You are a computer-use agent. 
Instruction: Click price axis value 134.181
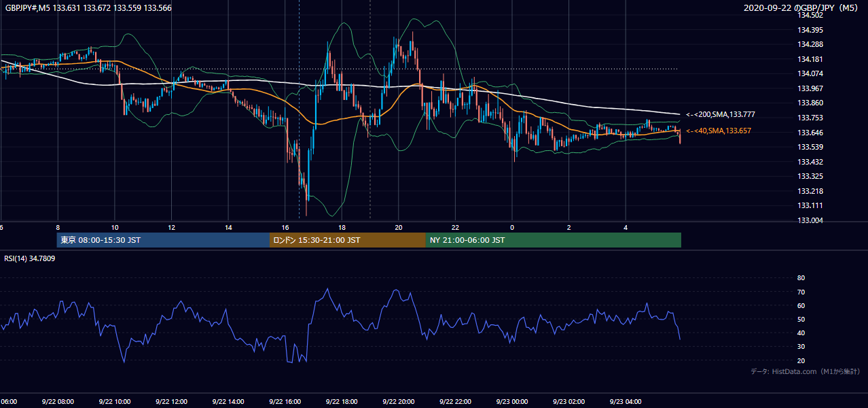coord(810,59)
